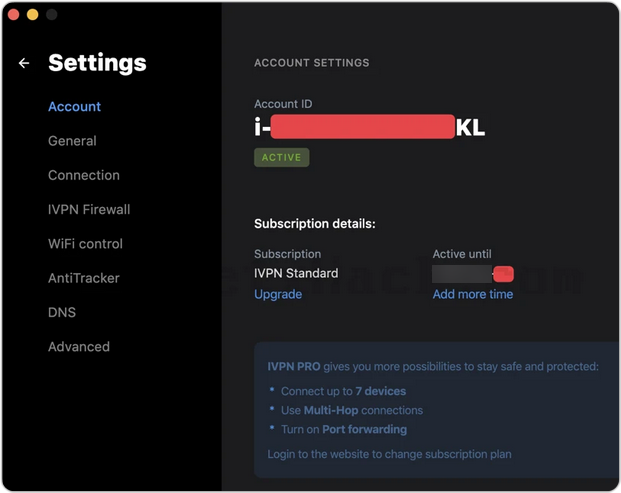Image resolution: width=621 pixels, height=493 pixels.
Task: Click the Account ID value
Action: coord(369,127)
